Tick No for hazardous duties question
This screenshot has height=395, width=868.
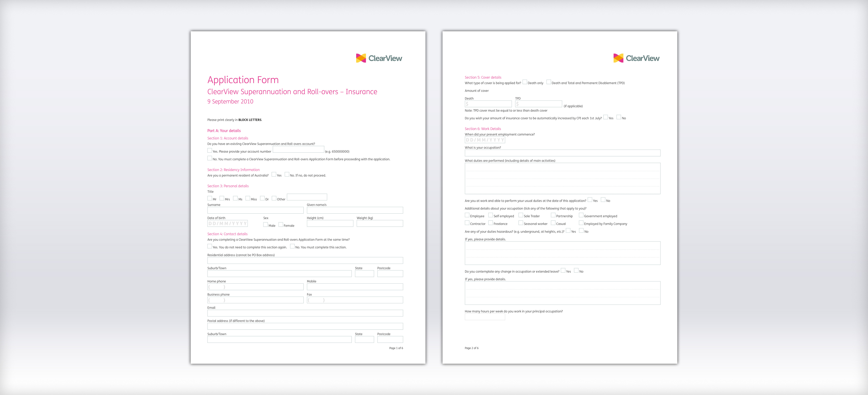point(581,231)
